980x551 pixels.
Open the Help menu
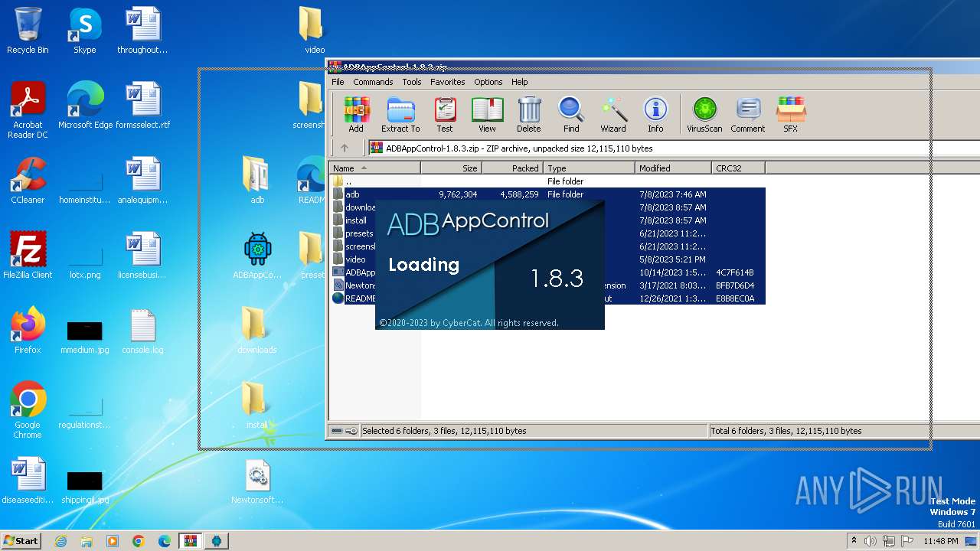click(x=520, y=82)
